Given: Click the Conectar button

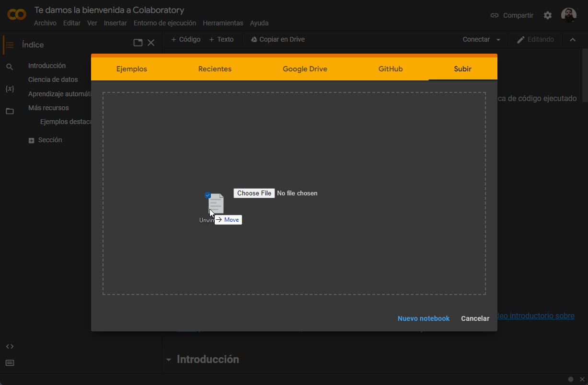Looking at the screenshot, I should coord(476,39).
